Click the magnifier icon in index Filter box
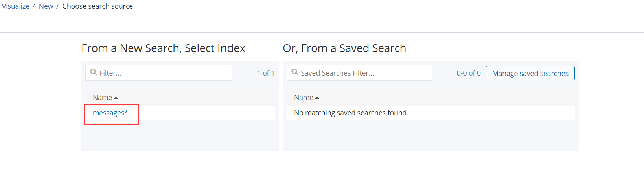This screenshot has width=644, height=180. coord(94,72)
